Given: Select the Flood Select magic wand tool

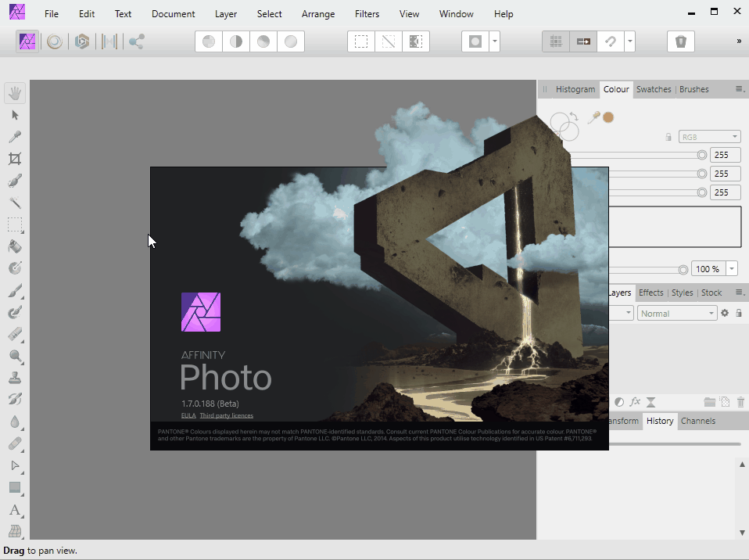Looking at the screenshot, I should coord(15,203).
